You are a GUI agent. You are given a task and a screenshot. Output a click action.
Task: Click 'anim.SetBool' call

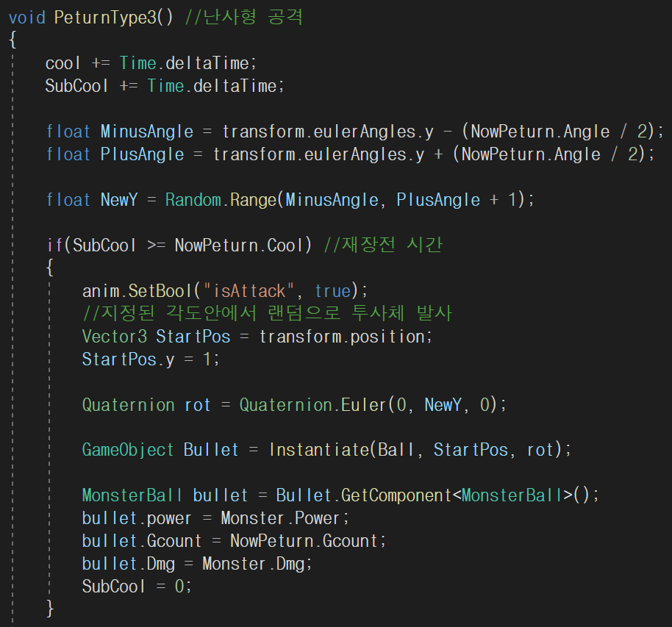pos(137,291)
